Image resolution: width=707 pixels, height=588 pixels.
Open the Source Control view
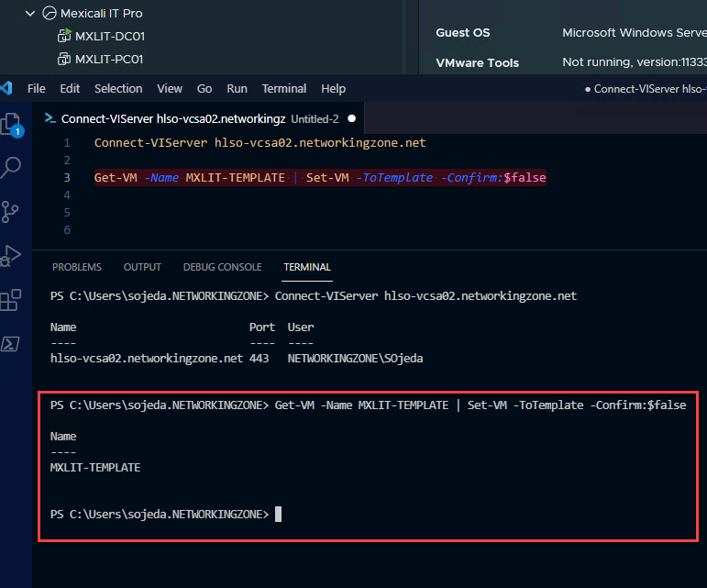coord(11,212)
